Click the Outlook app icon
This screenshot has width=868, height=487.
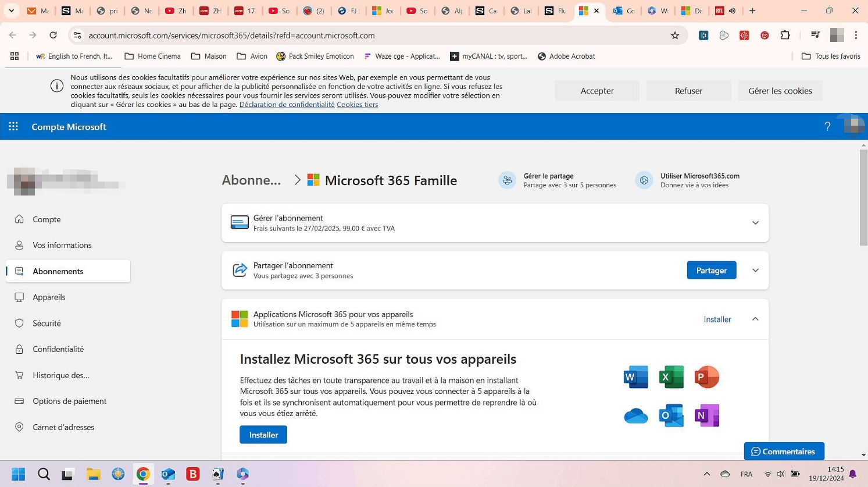671,415
